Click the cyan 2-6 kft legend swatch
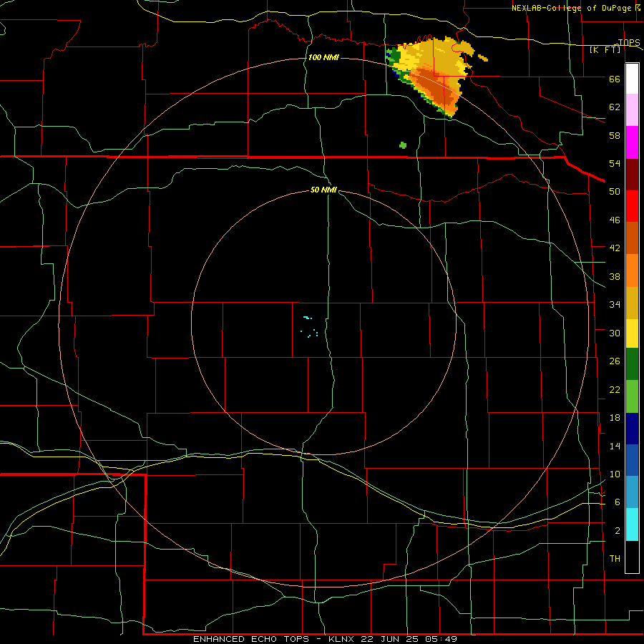This screenshot has height=644, width=644. tap(632, 525)
